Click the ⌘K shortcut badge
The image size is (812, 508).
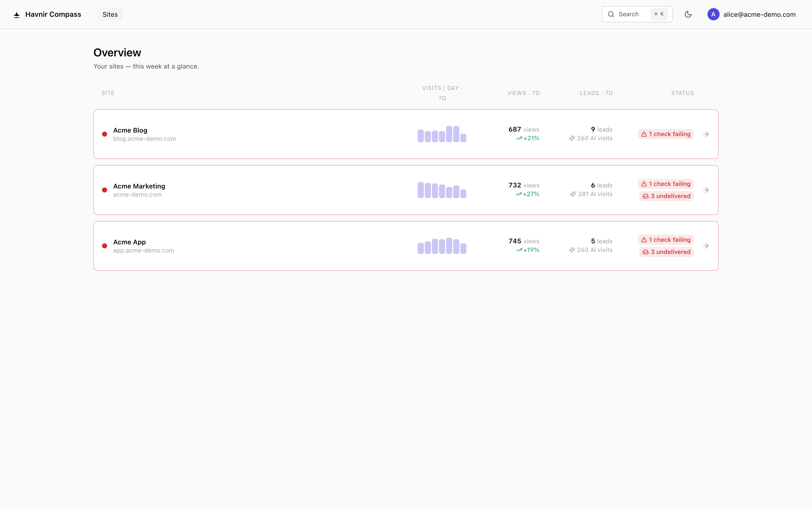point(659,14)
